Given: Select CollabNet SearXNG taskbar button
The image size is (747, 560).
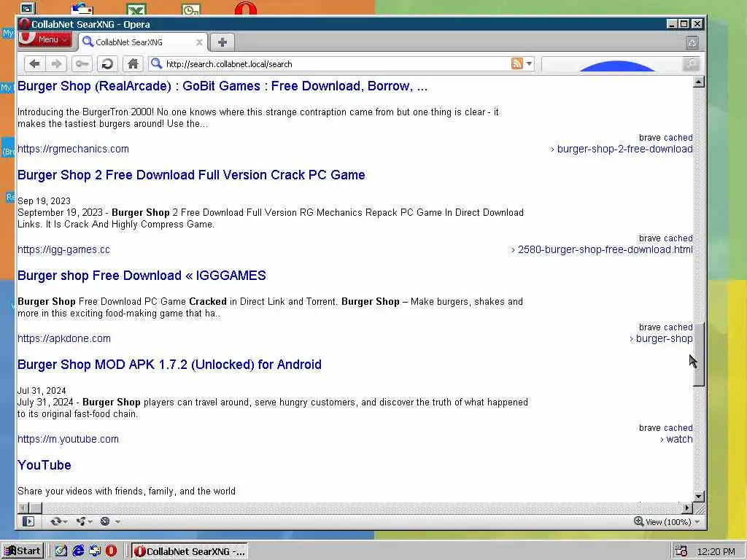Looking at the screenshot, I should point(189,551).
